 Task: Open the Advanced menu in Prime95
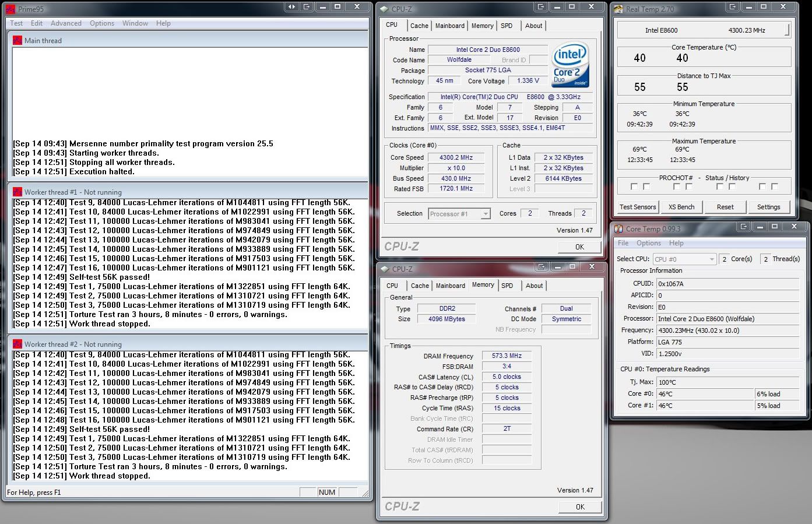pyautogui.click(x=66, y=23)
